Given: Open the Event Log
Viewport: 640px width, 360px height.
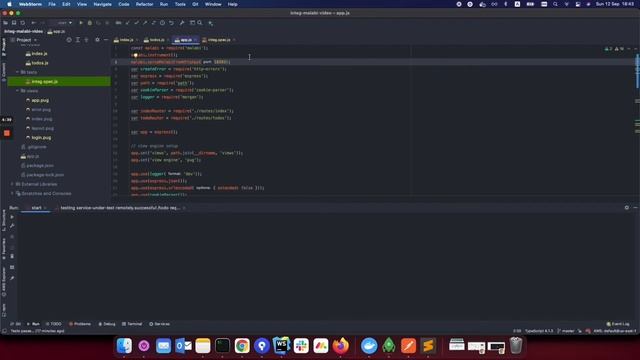Looking at the screenshot, I should (618, 324).
